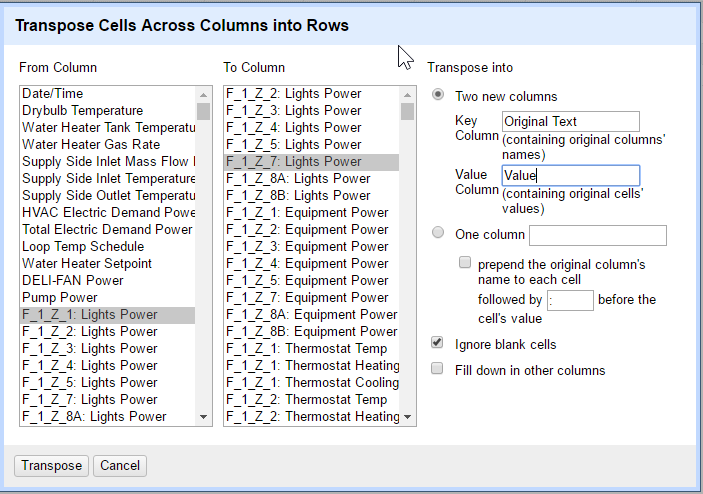Viewport: 703px width, 494px height.
Task: Click the To Column list scroll-down arrow
Action: point(407,417)
